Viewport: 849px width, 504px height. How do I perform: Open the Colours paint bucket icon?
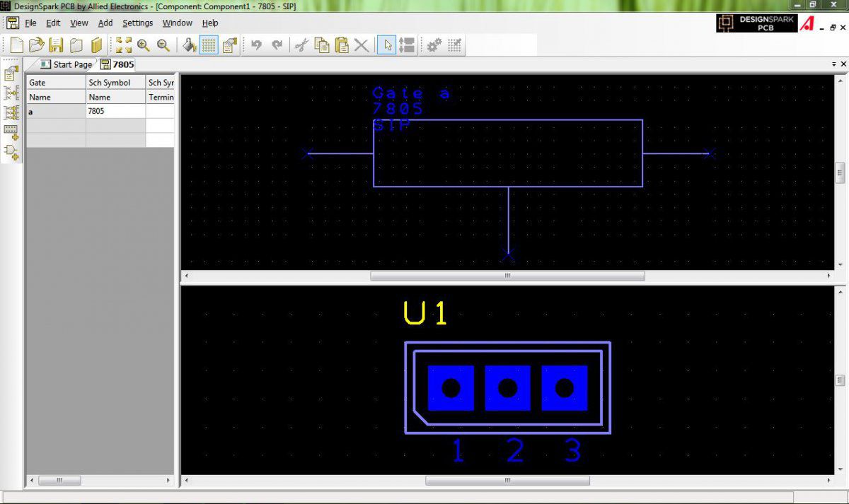189,45
